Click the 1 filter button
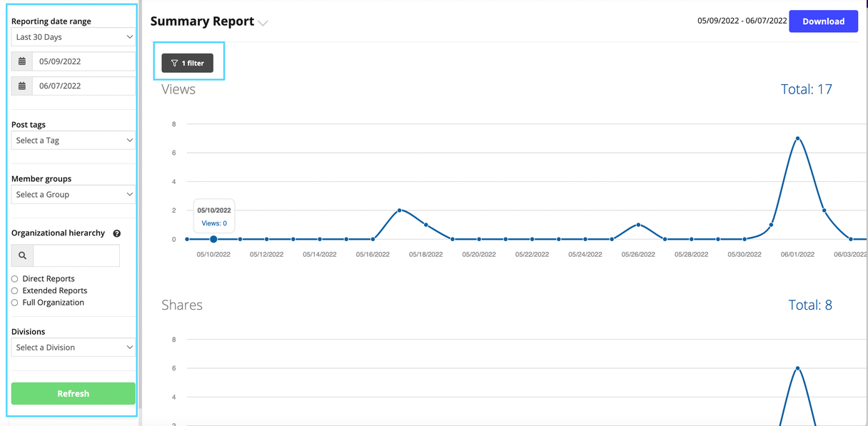This screenshot has height=426, width=868. 188,64
